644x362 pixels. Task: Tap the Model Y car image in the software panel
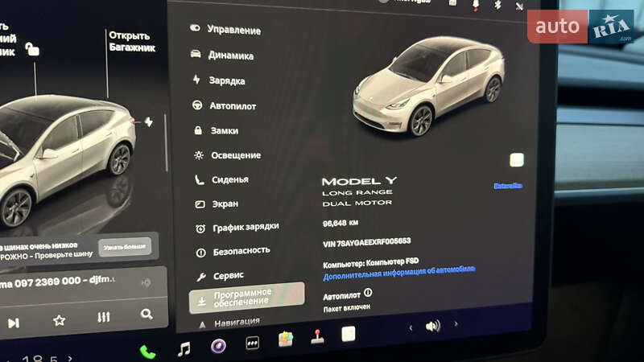(428, 87)
